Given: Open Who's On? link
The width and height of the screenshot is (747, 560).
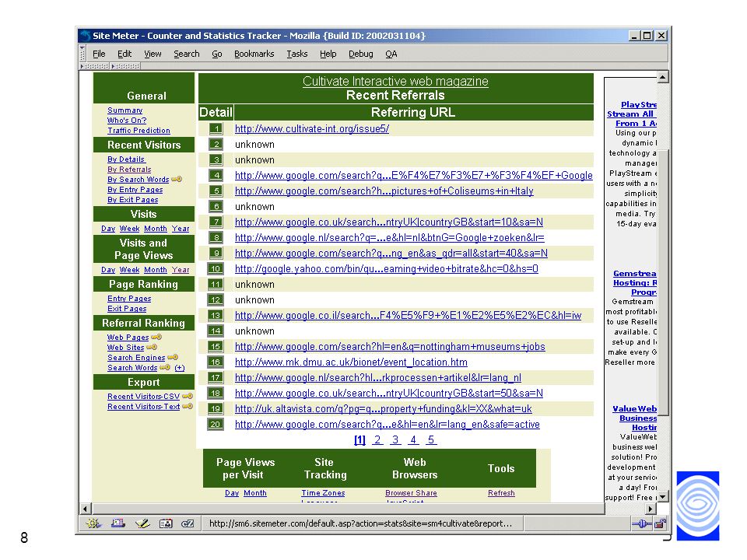Looking at the screenshot, I should point(127,121).
